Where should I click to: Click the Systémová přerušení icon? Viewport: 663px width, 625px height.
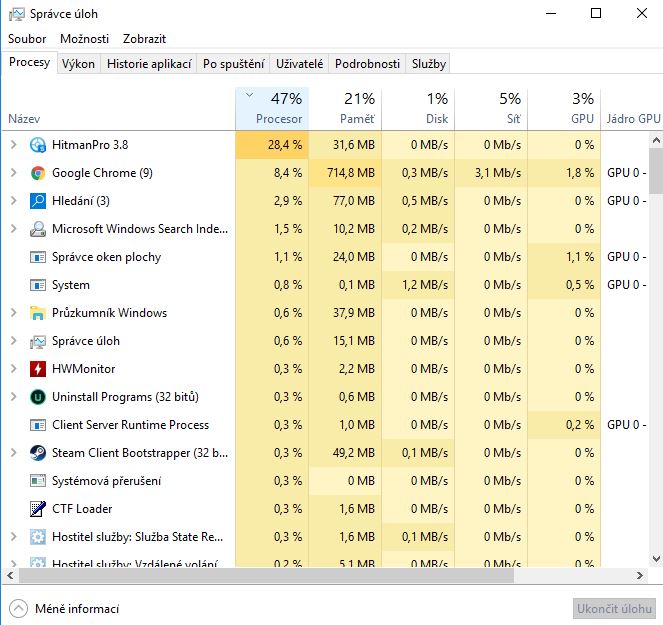click(x=38, y=481)
